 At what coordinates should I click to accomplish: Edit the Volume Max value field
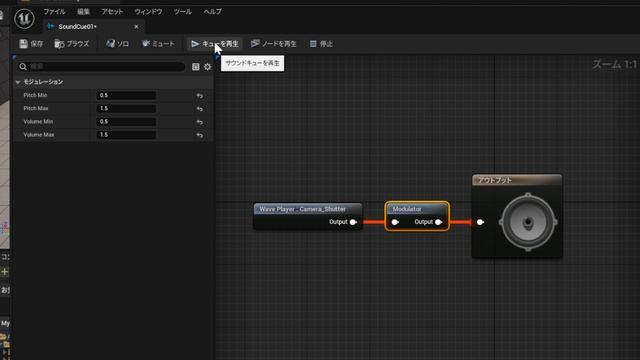coord(126,135)
